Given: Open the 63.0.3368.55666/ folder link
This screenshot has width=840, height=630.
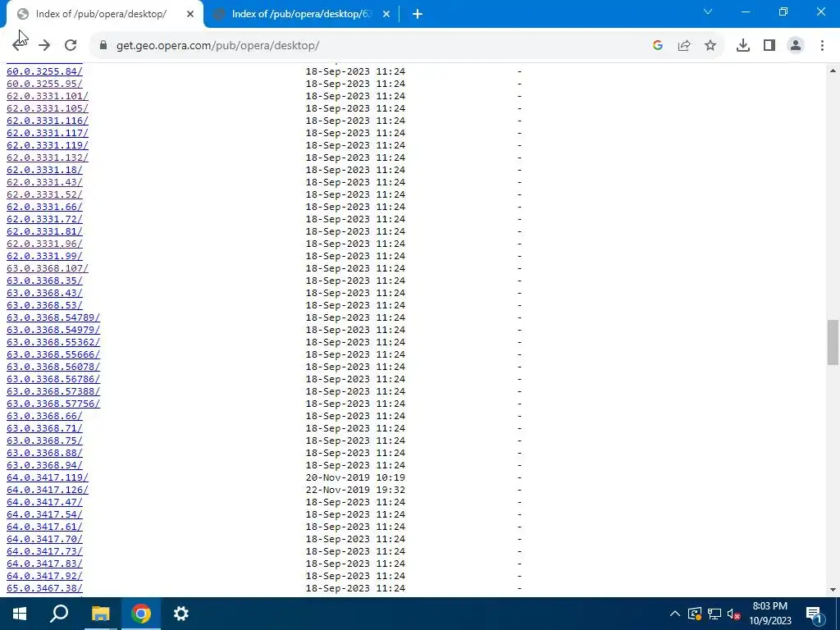Looking at the screenshot, I should point(53,354).
